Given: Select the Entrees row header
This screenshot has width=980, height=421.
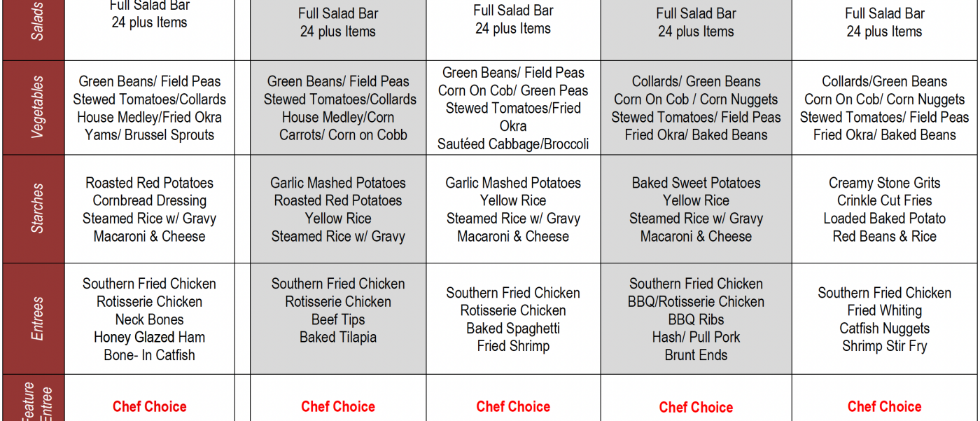Looking at the screenshot, I should click(36, 319).
